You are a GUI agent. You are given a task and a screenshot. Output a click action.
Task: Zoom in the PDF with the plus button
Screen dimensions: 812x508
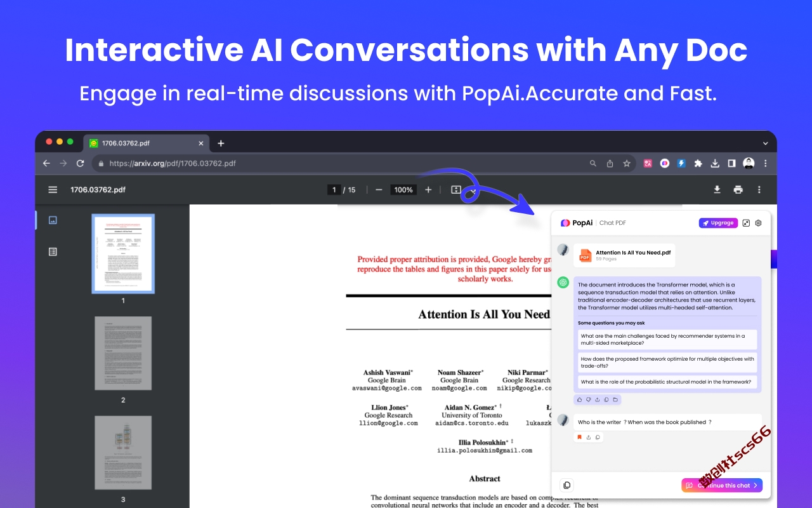pyautogui.click(x=428, y=189)
